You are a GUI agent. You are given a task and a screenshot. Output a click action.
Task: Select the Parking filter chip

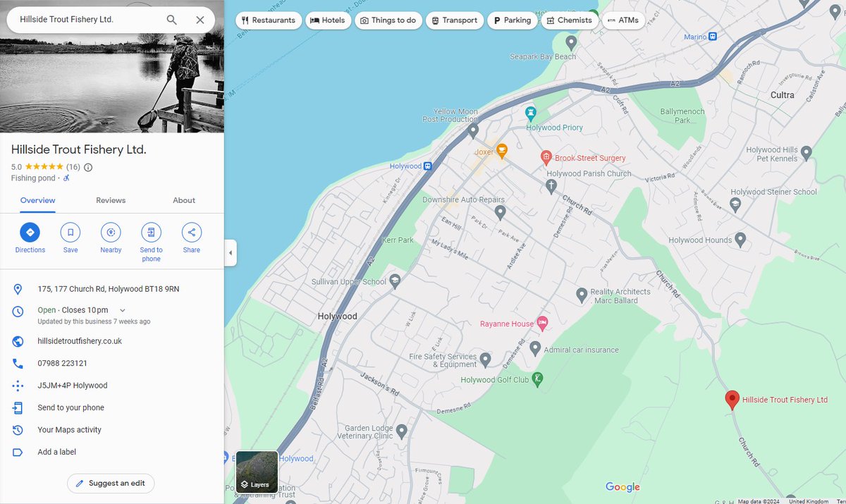click(x=513, y=20)
